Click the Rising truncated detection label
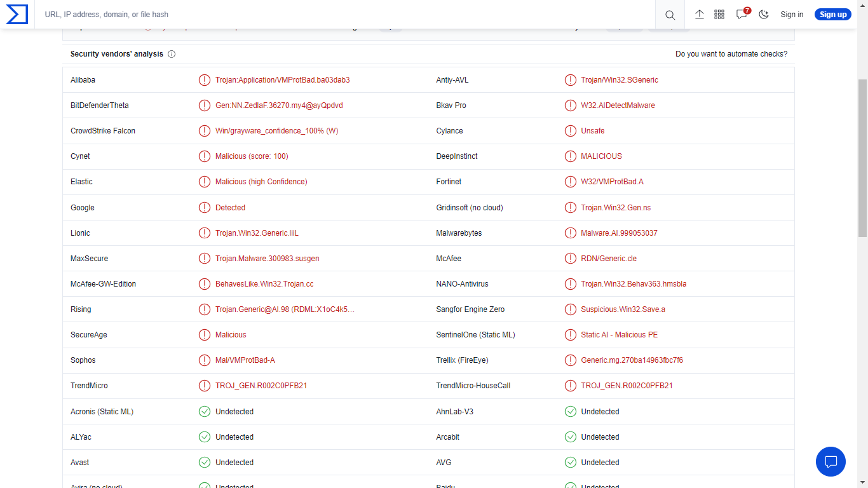Viewport: 868px width, 488px height. pyautogui.click(x=285, y=309)
